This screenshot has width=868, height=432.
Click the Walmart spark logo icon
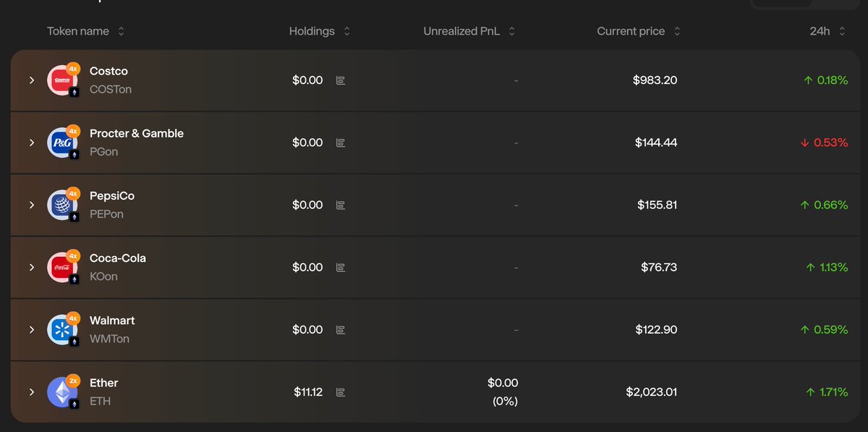coord(62,329)
